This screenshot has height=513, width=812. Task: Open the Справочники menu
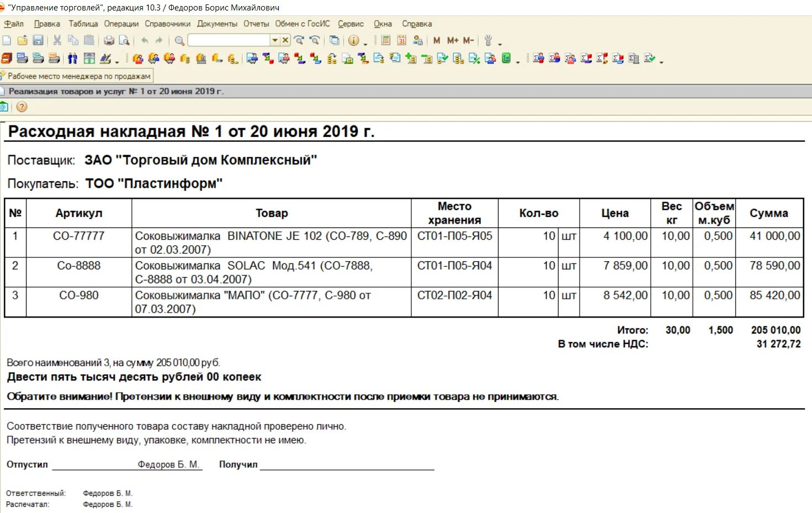[168, 24]
